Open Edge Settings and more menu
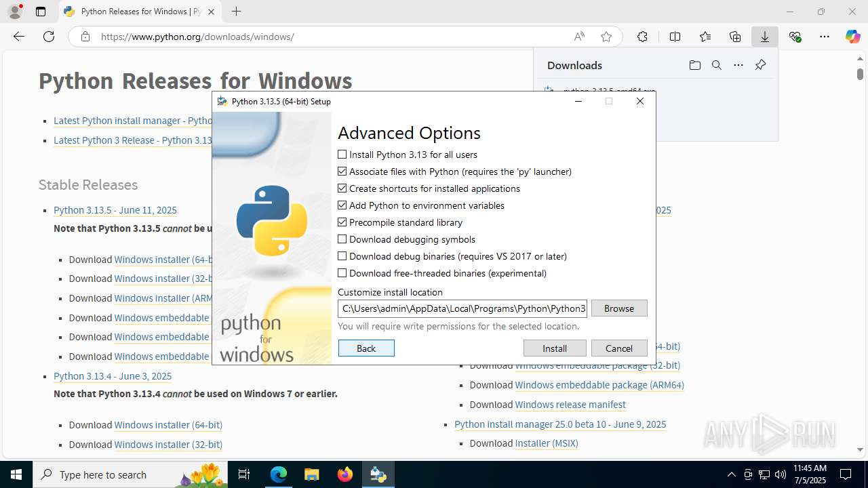This screenshot has width=868, height=488. [x=825, y=37]
